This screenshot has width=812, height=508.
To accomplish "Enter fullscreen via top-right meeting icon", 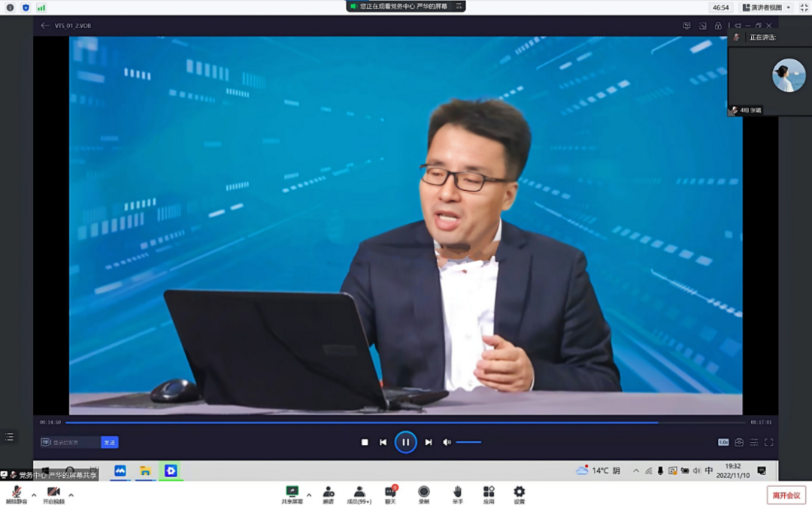I will tap(803, 8).
